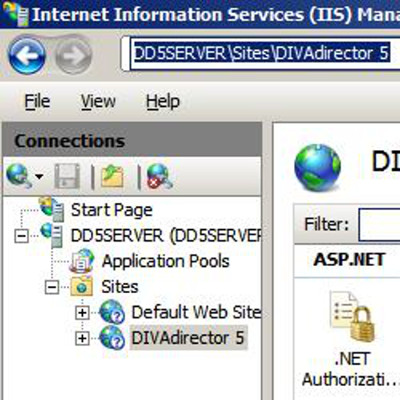Click the Create New Connection globe icon

(19, 176)
